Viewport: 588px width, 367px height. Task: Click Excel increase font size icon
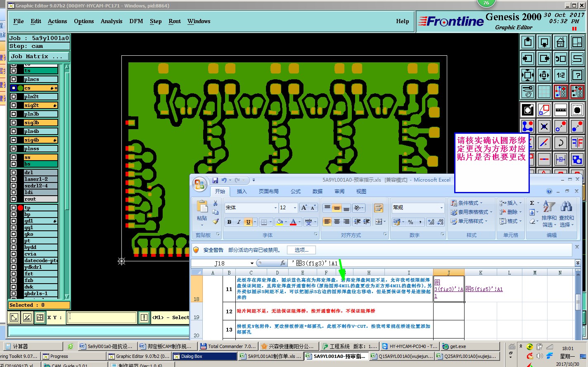tap(304, 208)
